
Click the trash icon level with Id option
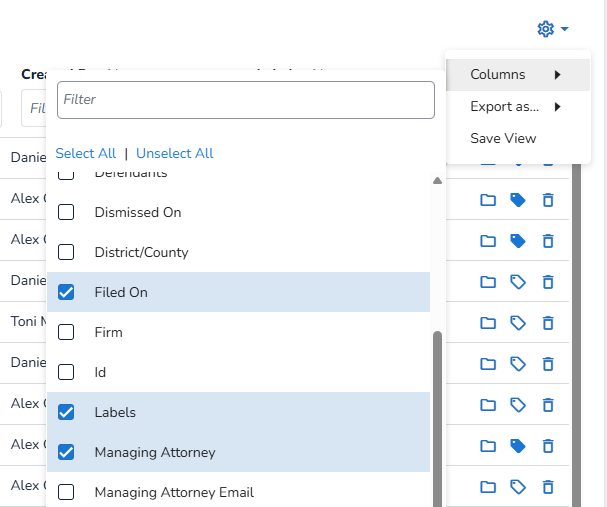[x=548, y=364]
